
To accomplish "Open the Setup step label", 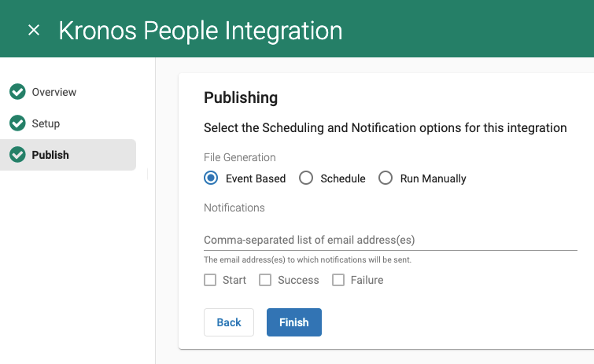I will [46, 123].
